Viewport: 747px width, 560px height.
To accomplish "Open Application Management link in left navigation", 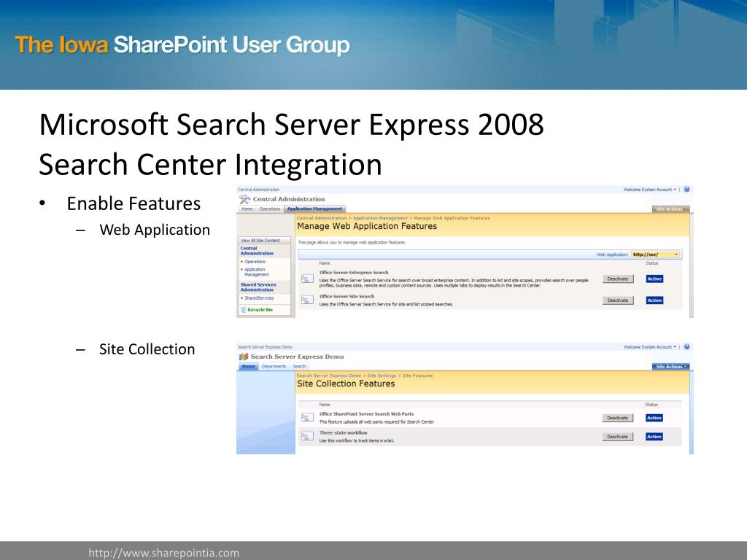I will coord(256,272).
